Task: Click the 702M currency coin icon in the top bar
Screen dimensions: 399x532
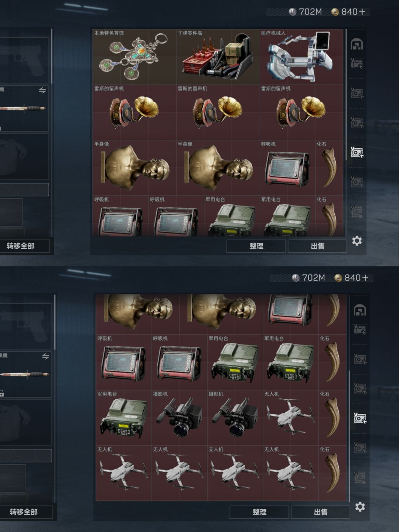Action: click(293, 12)
